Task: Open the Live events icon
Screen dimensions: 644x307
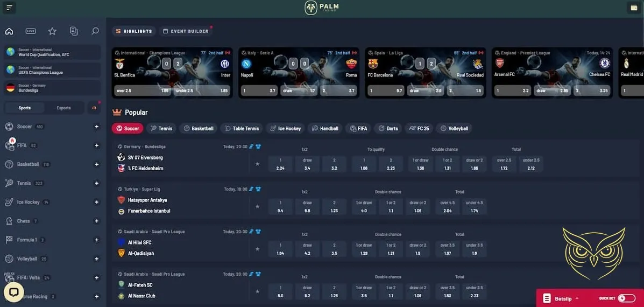Action: click(x=31, y=31)
